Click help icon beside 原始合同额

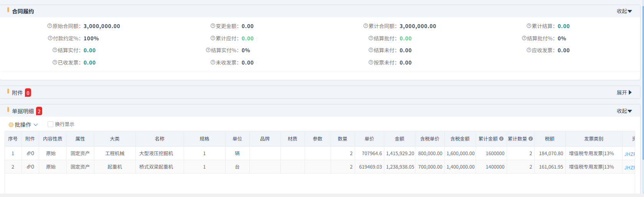tap(49, 26)
